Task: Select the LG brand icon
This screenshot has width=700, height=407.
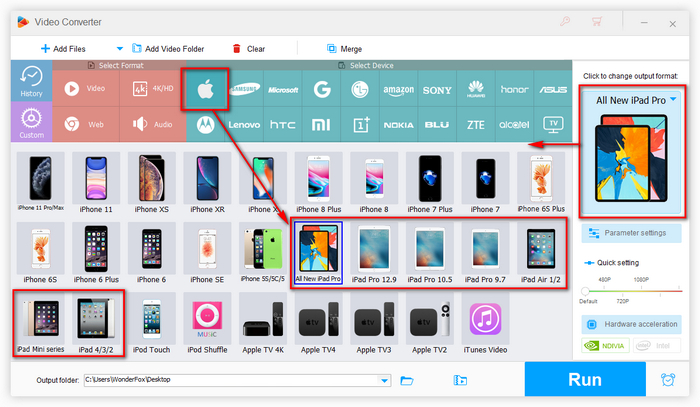Action: [360, 89]
